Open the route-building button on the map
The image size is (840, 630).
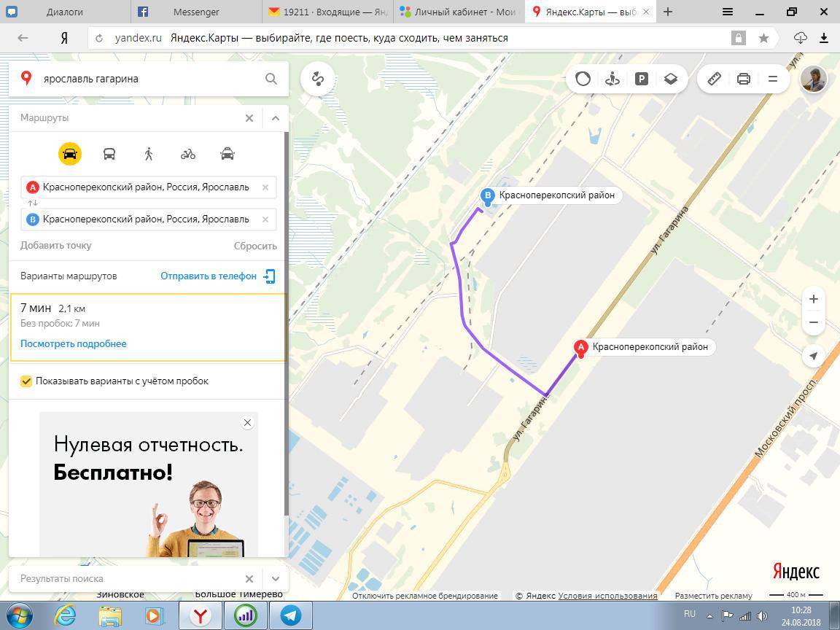318,79
